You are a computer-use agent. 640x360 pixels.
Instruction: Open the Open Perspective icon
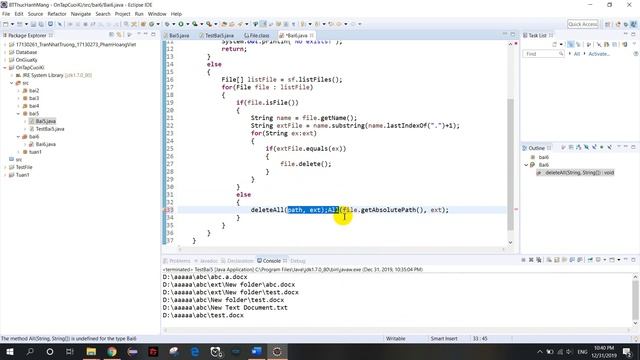[607, 24]
